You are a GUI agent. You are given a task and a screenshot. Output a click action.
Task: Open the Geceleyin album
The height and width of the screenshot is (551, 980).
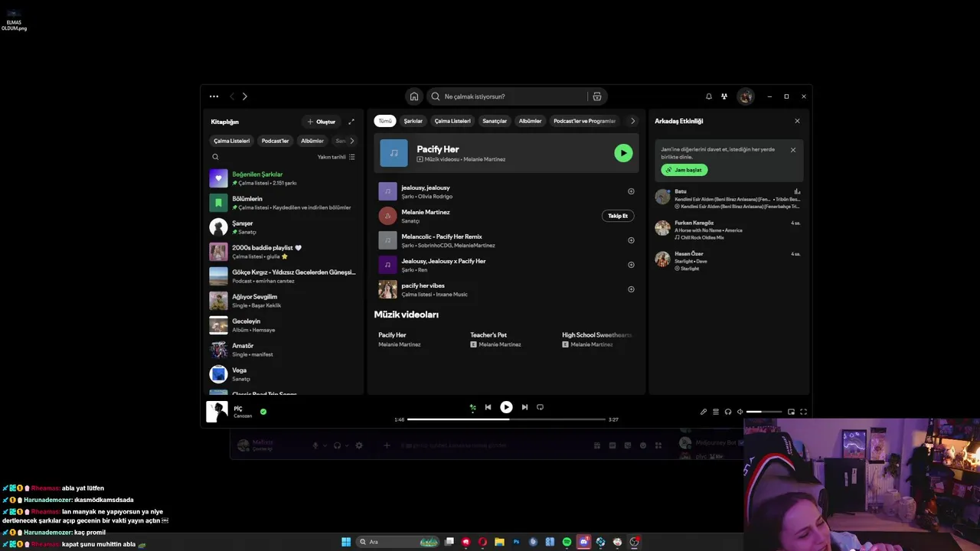283,325
